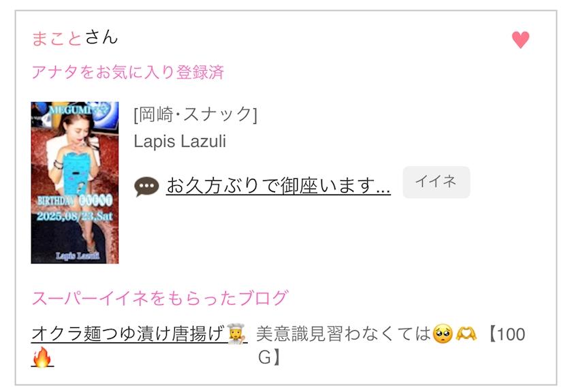
Task: Select the Lapis Lazuli shop name
Action: (x=180, y=142)
